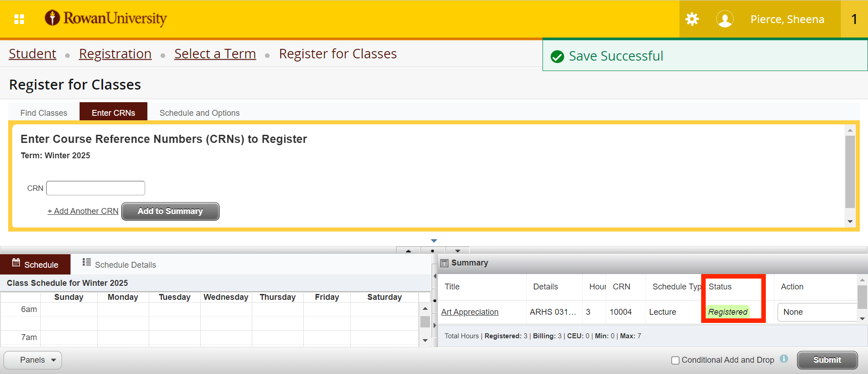Click the user profile avatar icon

tap(725, 19)
